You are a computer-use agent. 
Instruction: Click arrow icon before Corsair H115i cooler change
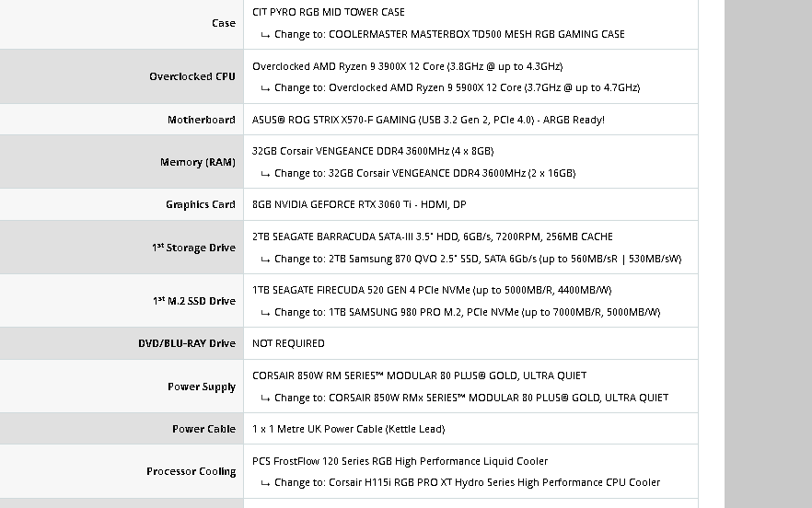tap(265, 483)
